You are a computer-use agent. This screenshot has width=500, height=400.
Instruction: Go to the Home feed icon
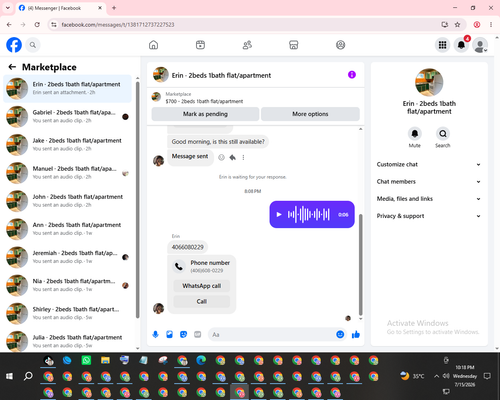[153, 45]
